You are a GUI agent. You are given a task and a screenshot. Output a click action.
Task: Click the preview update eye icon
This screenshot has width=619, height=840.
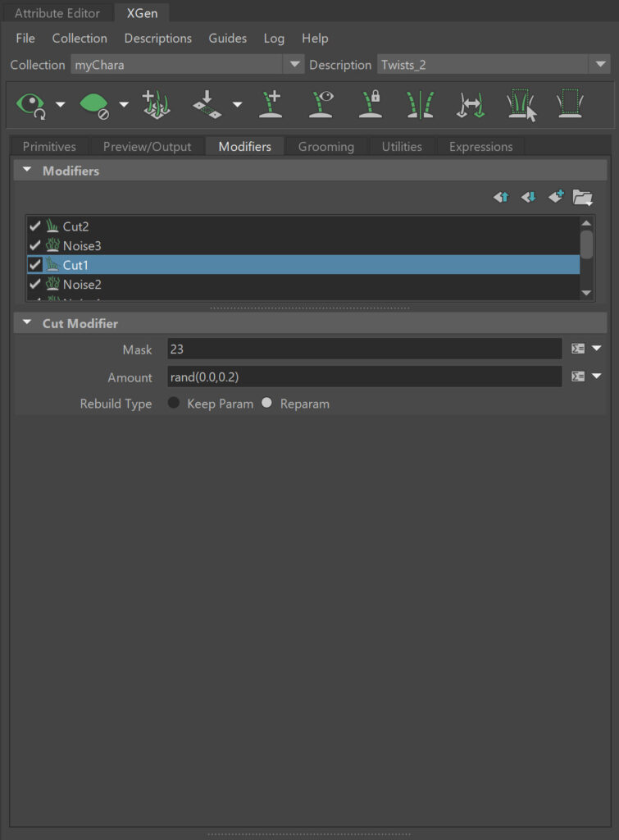click(31, 105)
